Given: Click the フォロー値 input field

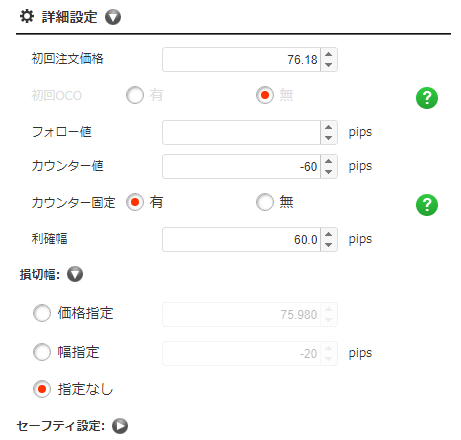Looking at the screenshot, I should (x=241, y=133).
